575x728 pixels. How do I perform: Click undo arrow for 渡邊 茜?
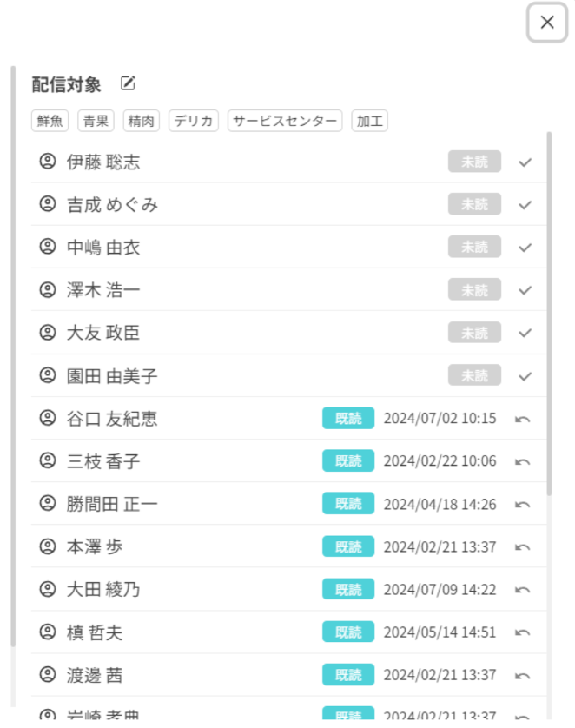click(523, 676)
